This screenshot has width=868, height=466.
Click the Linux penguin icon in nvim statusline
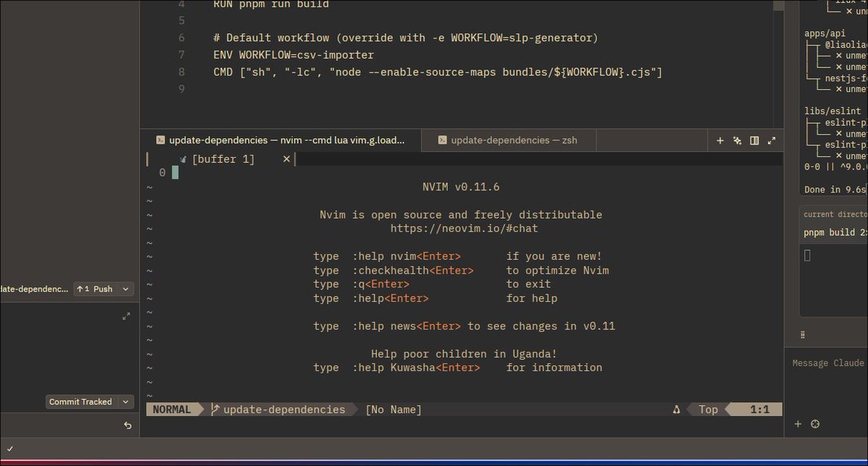[676, 410]
